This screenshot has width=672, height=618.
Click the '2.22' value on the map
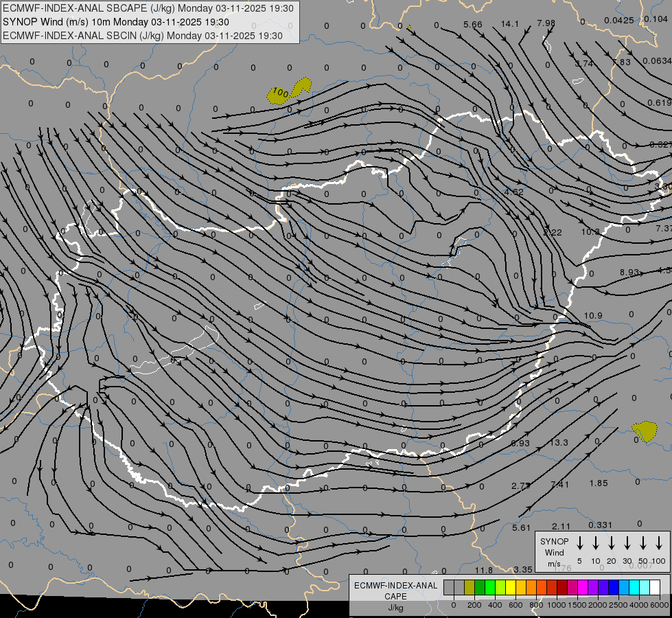pyautogui.click(x=553, y=233)
